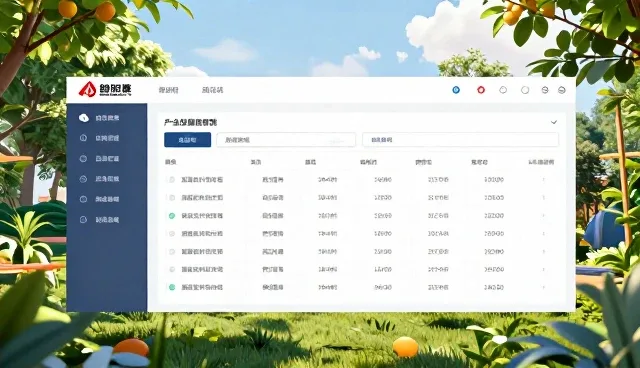
Task: Click the red triangular logo in the header
Action: (x=87, y=89)
